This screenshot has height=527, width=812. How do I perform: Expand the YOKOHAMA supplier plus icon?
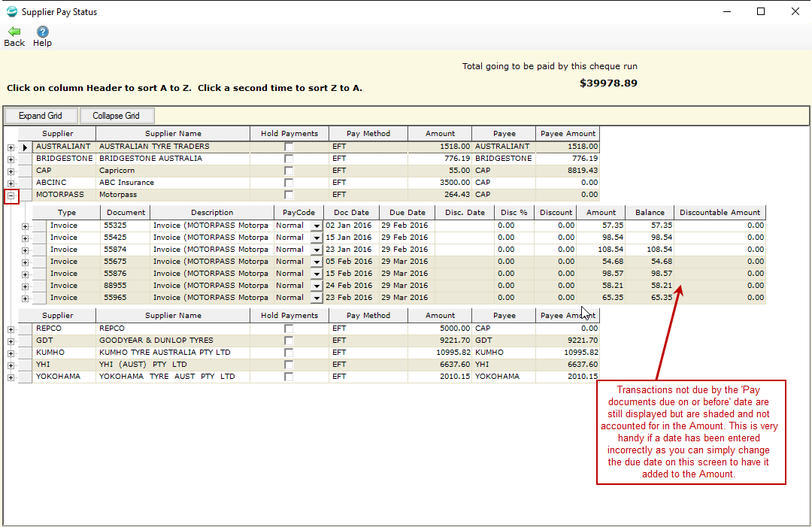click(x=11, y=377)
